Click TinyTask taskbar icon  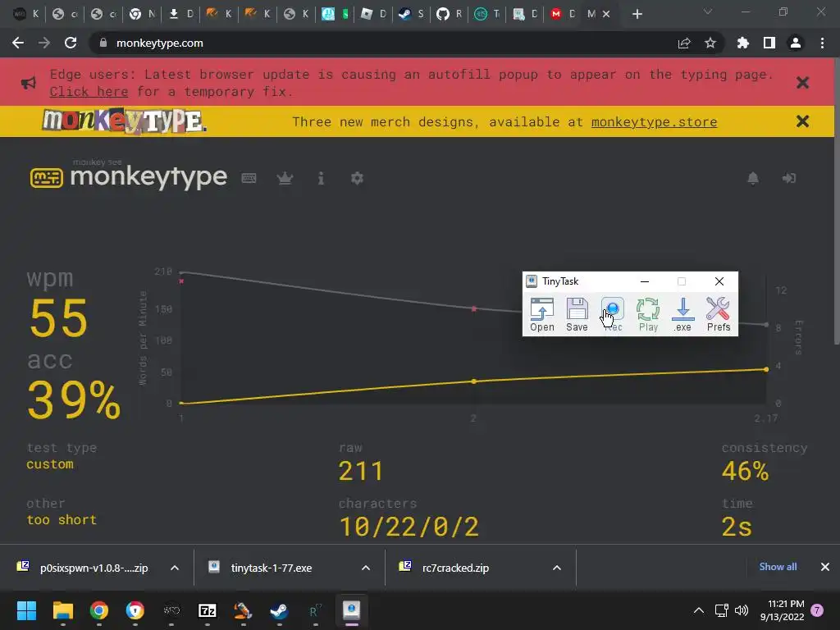click(x=351, y=610)
